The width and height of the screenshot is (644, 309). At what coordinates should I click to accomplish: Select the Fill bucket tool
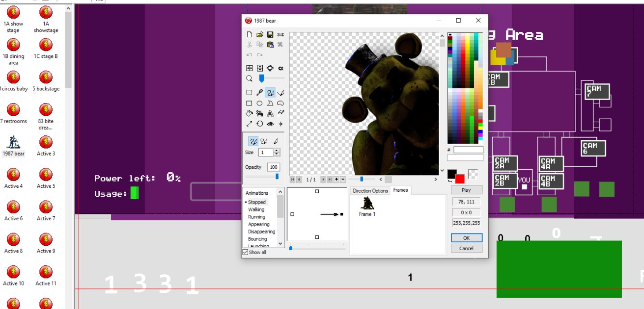(249, 113)
